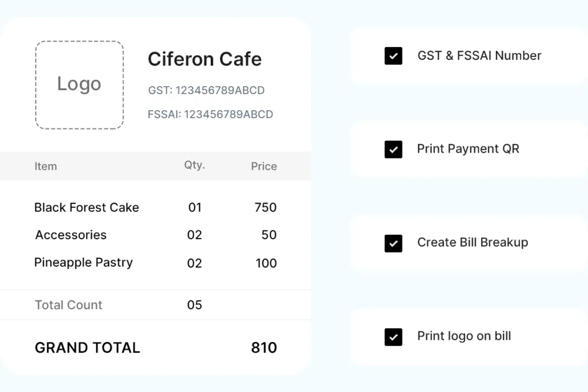The width and height of the screenshot is (588, 392).
Task: Click the Total Count label
Action: (68, 305)
